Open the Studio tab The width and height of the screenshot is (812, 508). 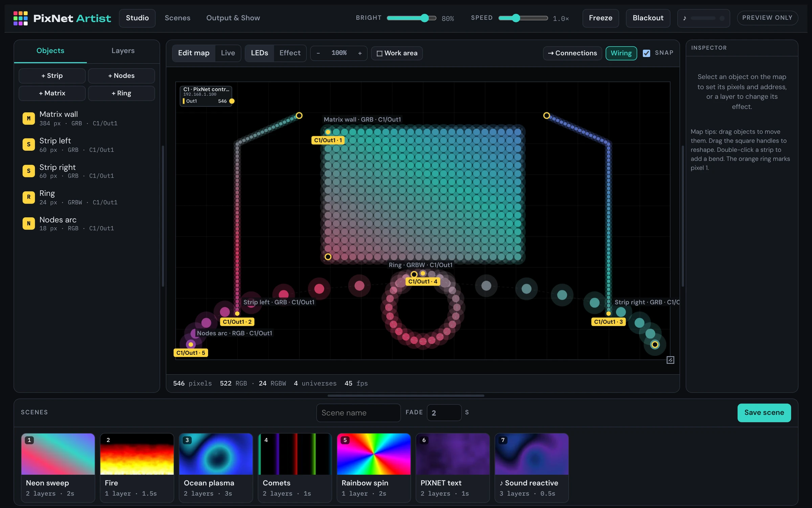(x=137, y=18)
